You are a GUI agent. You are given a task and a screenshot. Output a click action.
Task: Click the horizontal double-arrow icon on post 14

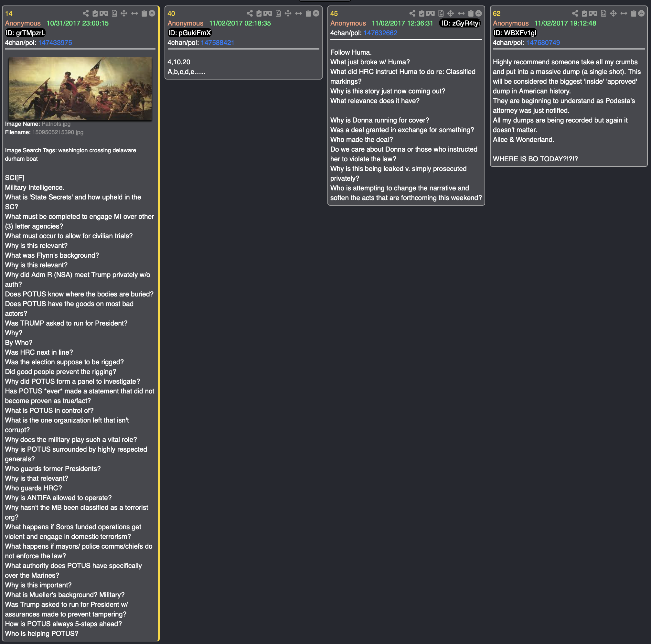(x=134, y=14)
